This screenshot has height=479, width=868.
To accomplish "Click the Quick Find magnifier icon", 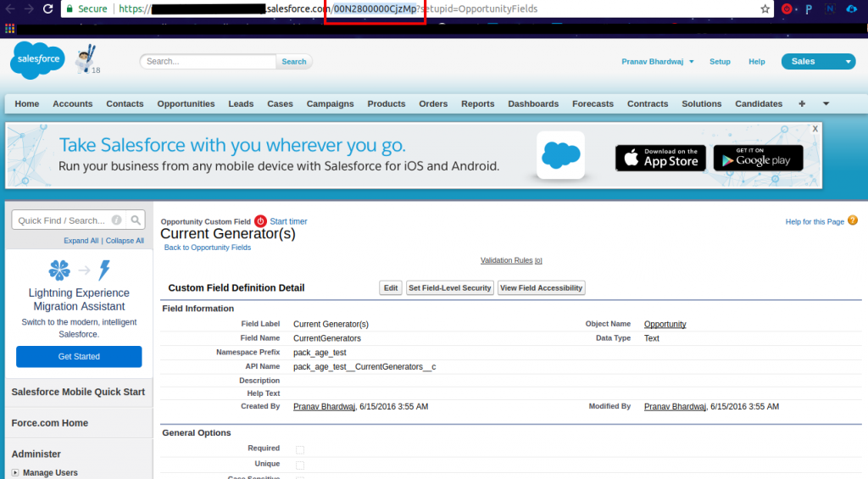I will coord(136,220).
